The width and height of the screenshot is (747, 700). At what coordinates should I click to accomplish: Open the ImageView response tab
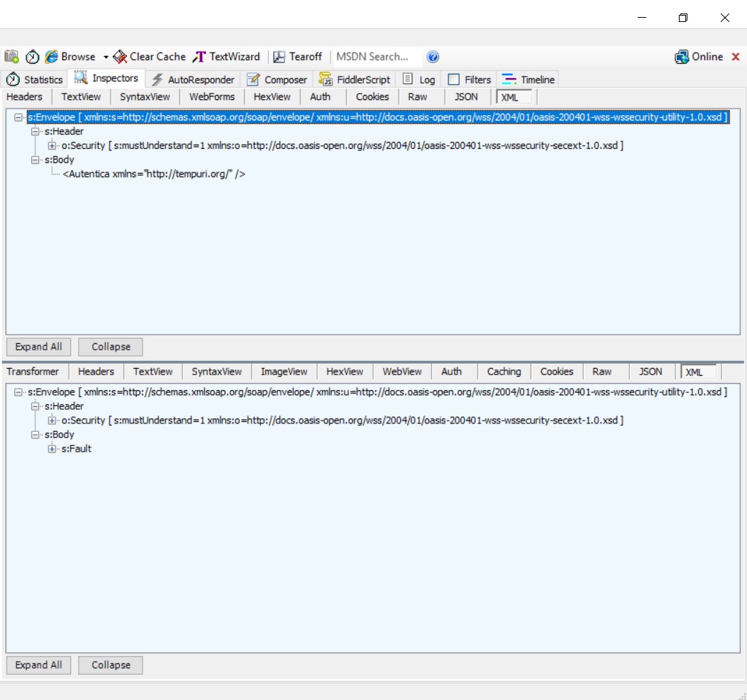tap(284, 372)
